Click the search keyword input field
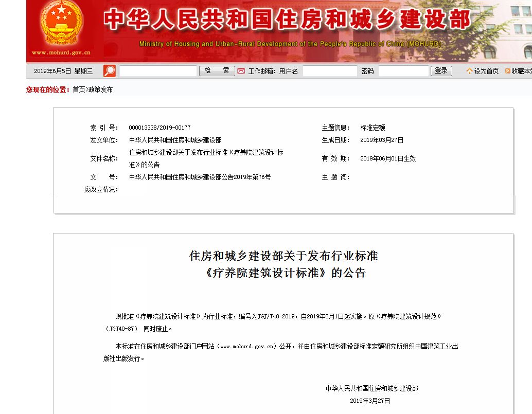532x414 pixels. click(158, 71)
